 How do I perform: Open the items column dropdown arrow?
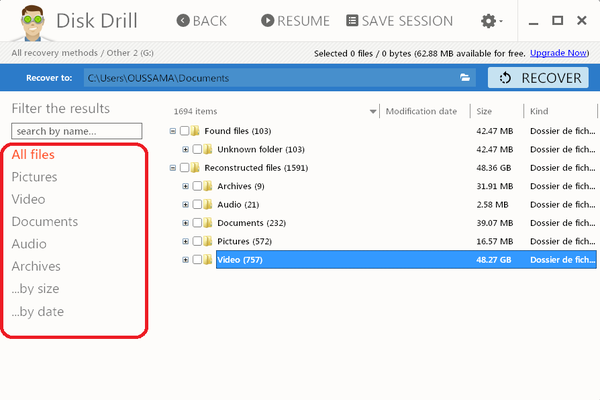click(373, 112)
